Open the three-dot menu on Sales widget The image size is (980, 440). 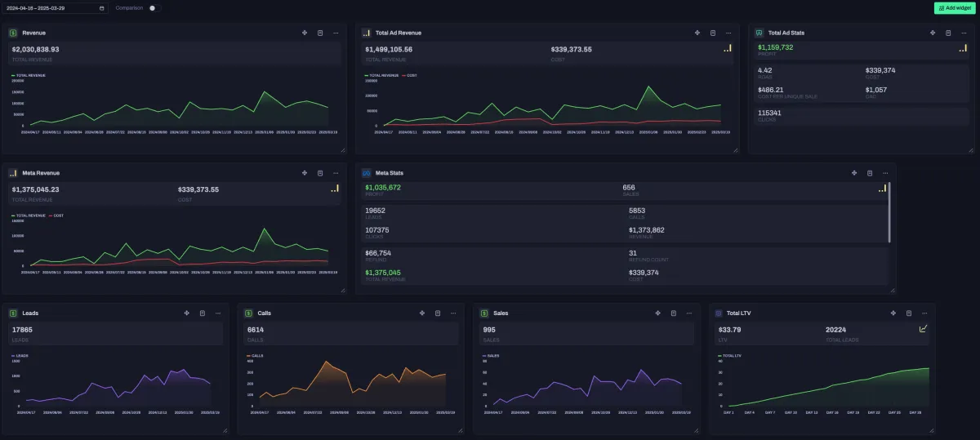[688, 313]
